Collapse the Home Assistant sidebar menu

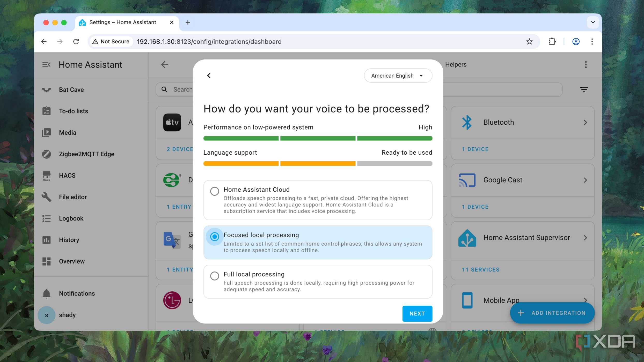point(46,65)
